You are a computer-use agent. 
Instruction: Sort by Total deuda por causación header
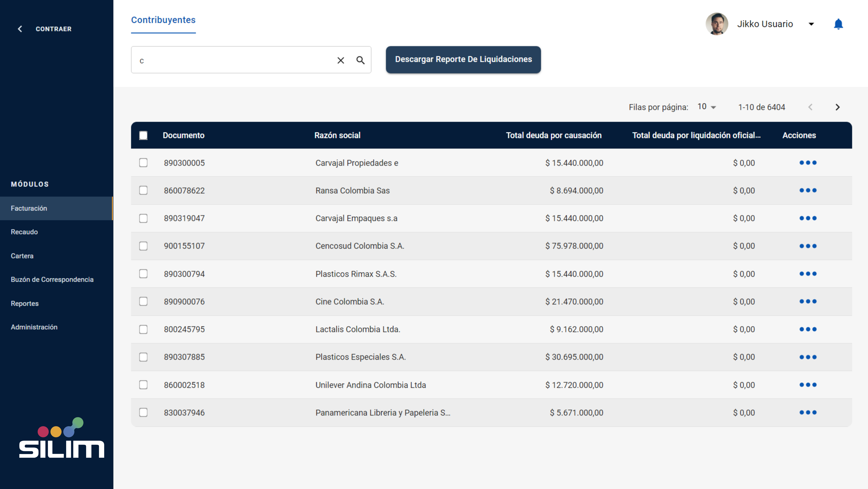pyautogui.click(x=554, y=135)
